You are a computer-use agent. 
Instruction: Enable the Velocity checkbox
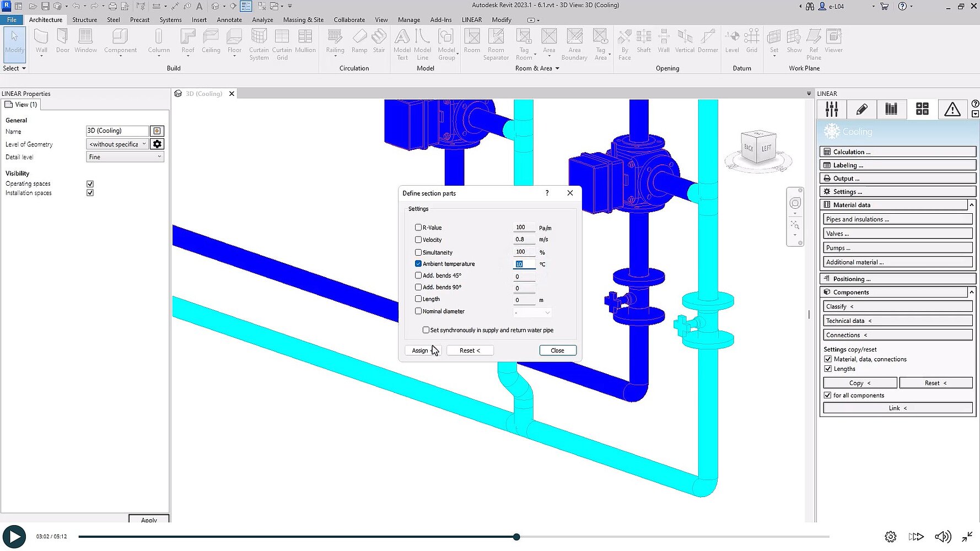(418, 240)
